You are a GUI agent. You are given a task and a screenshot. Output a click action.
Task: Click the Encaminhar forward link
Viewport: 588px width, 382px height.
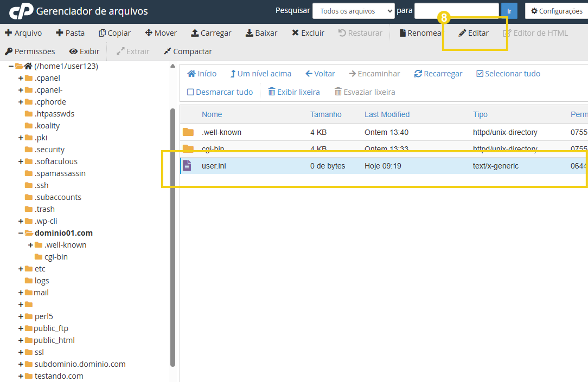point(374,74)
